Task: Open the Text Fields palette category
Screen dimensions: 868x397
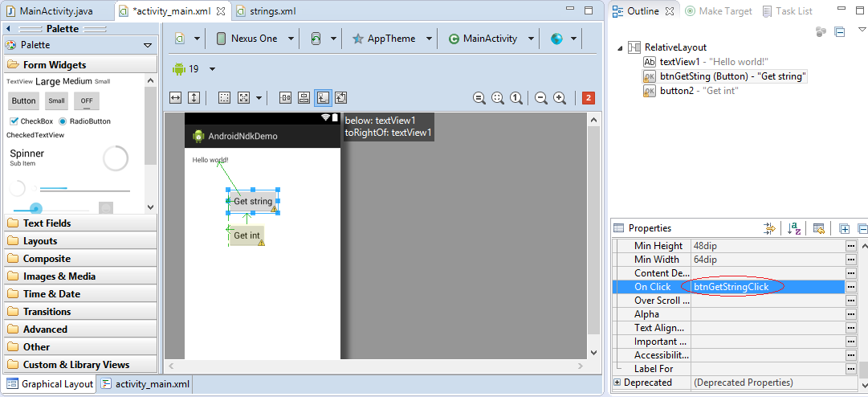Action: [47, 223]
